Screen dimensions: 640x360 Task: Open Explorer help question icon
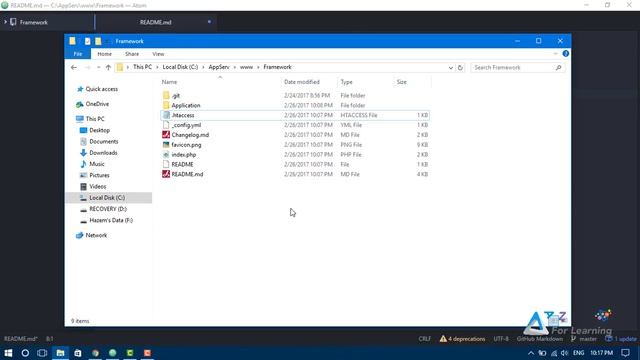tap(565, 53)
